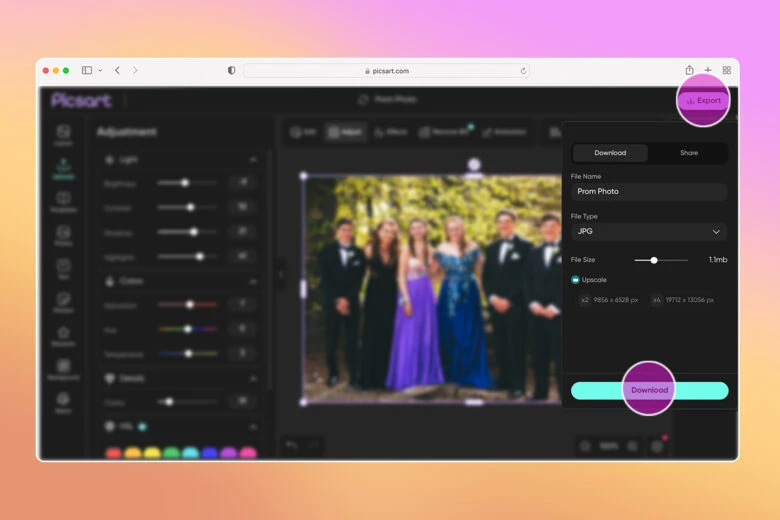Adjust the File Size slider
Screen dimensions: 780x520
point(661,260)
